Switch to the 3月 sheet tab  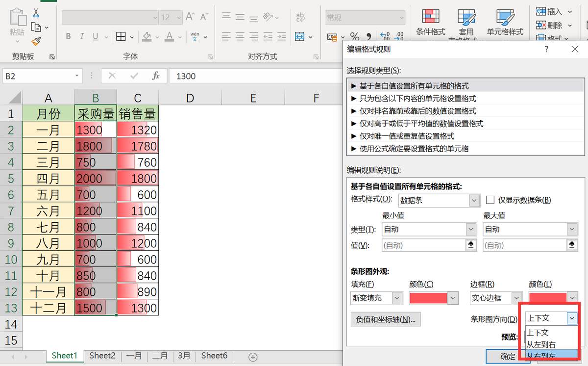183,356
